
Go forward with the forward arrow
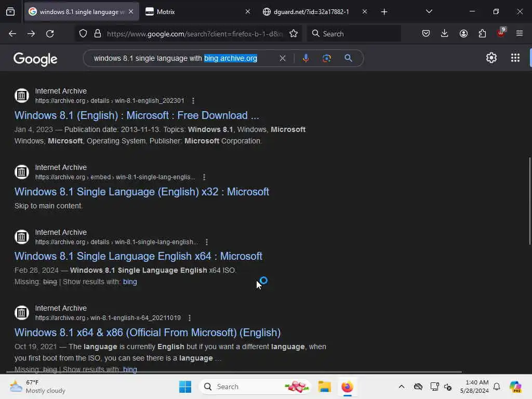31,34
